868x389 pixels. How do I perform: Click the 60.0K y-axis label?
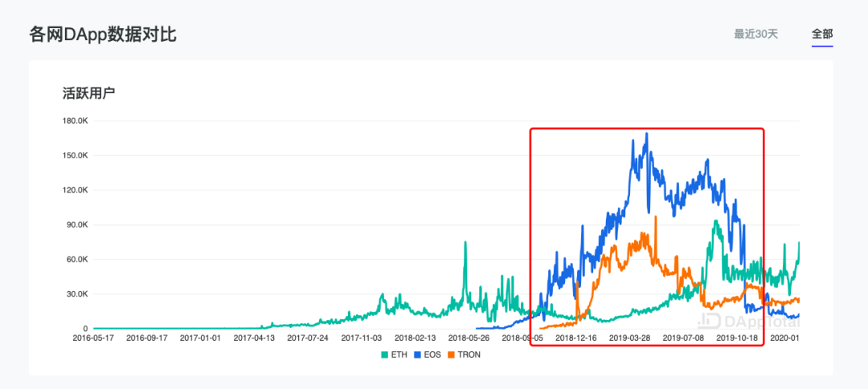(77, 260)
